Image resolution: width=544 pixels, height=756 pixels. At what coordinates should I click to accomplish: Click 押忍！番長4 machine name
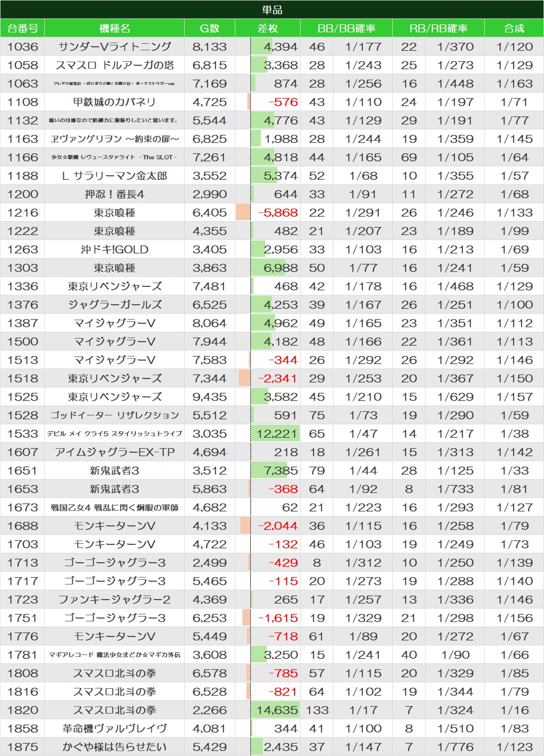point(114,194)
